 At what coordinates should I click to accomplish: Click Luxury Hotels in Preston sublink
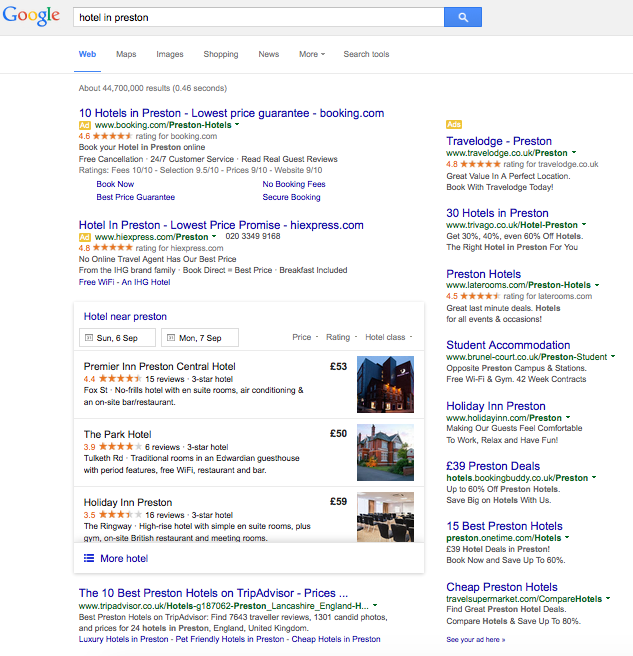click(x=123, y=639)
